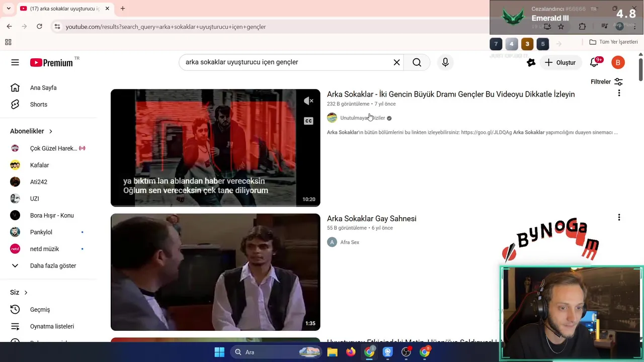
Task: Open the Chrome three-dot menu
Action: 635,27
